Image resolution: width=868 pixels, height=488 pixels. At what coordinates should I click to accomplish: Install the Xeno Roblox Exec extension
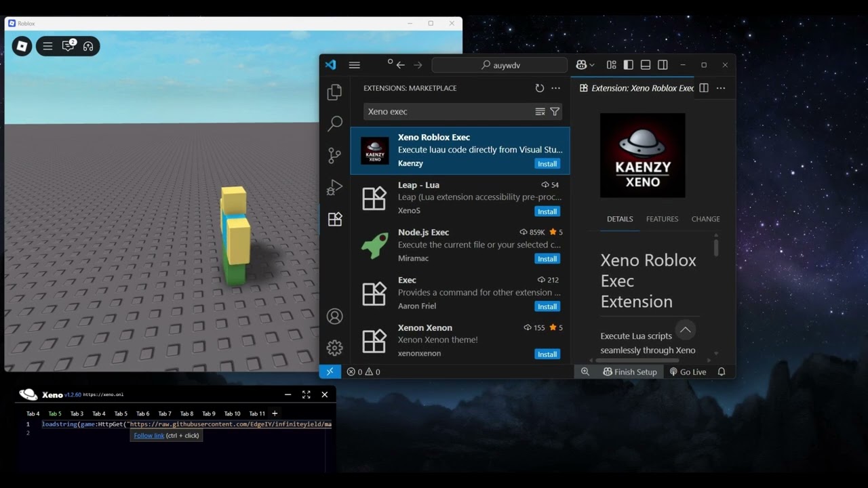tap(547, 163)
